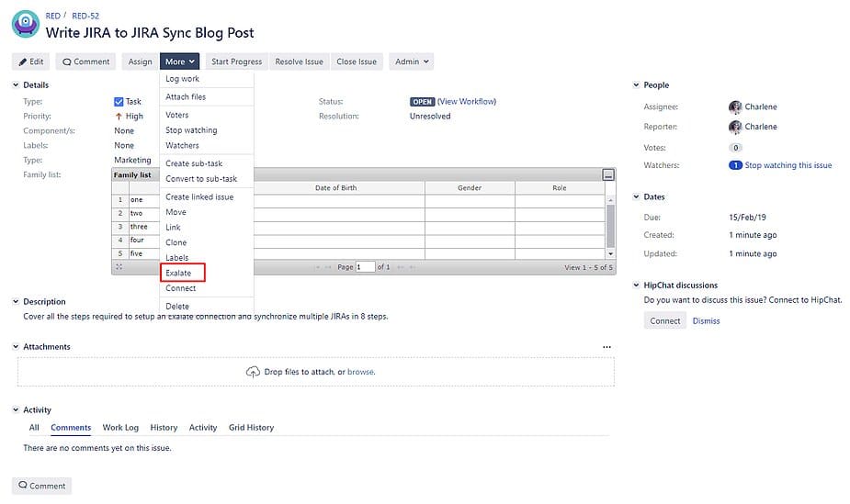The width and height of the screenshot is (850, 504).
Task: Switch to the All activity tab
Action: click(x=34, y=428)
